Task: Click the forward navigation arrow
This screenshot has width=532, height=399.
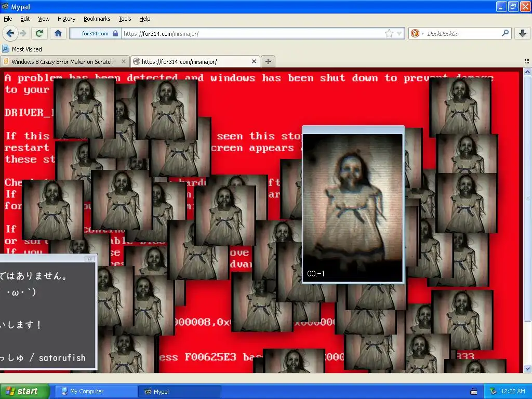Action: [x=23, y=33]
